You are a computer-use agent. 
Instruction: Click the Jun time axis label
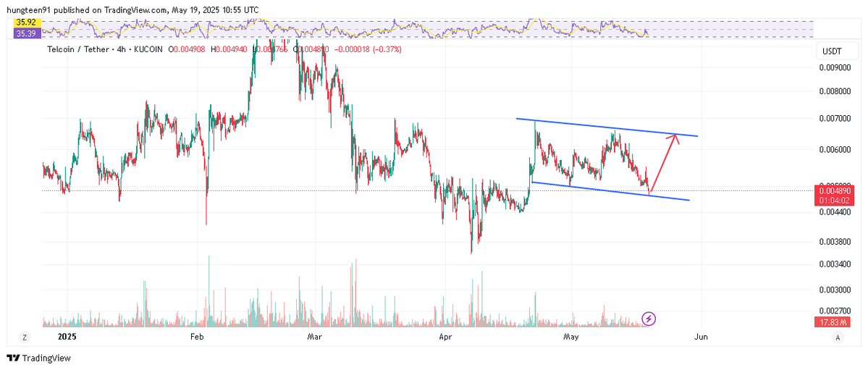pos(701,337)
